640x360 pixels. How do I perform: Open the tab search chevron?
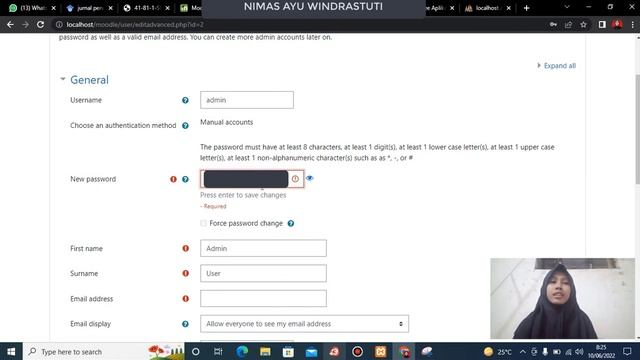[567, 7]
